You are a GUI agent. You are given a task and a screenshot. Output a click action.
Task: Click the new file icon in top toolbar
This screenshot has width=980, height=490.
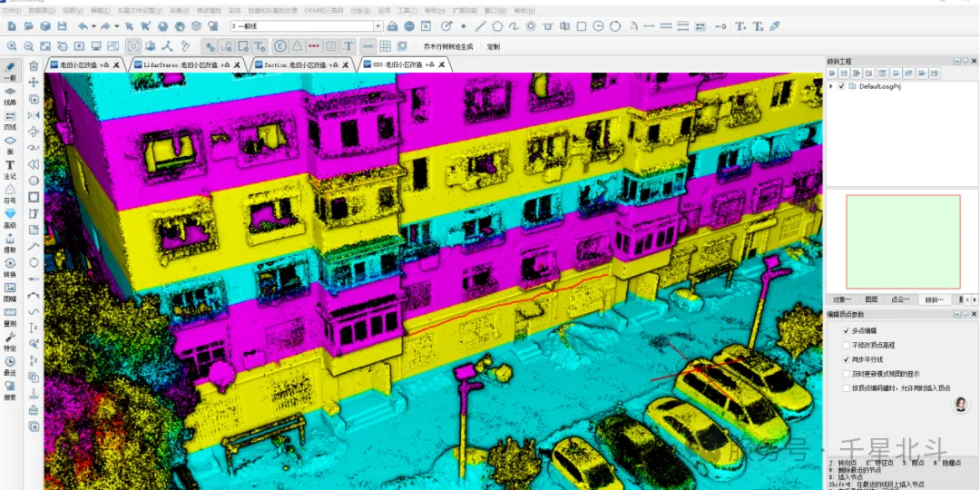12,26
